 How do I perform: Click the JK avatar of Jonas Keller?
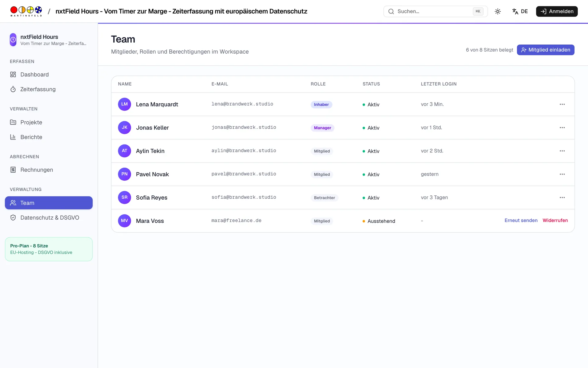point(125,128)
